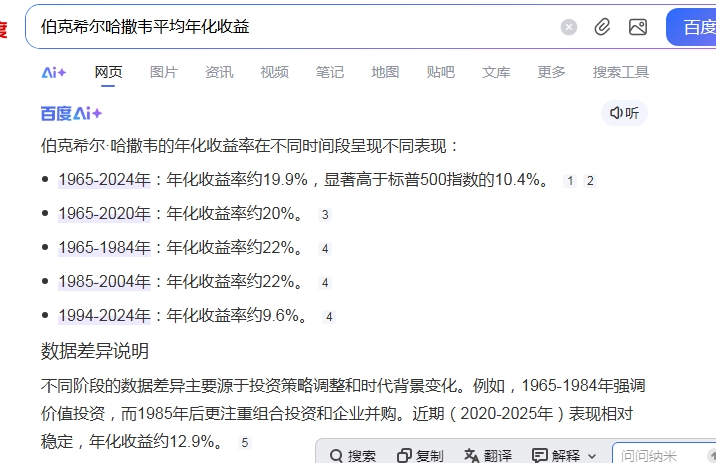Click 复制 in the floating toolbar

pyautogui.click(x=420, y=455)
